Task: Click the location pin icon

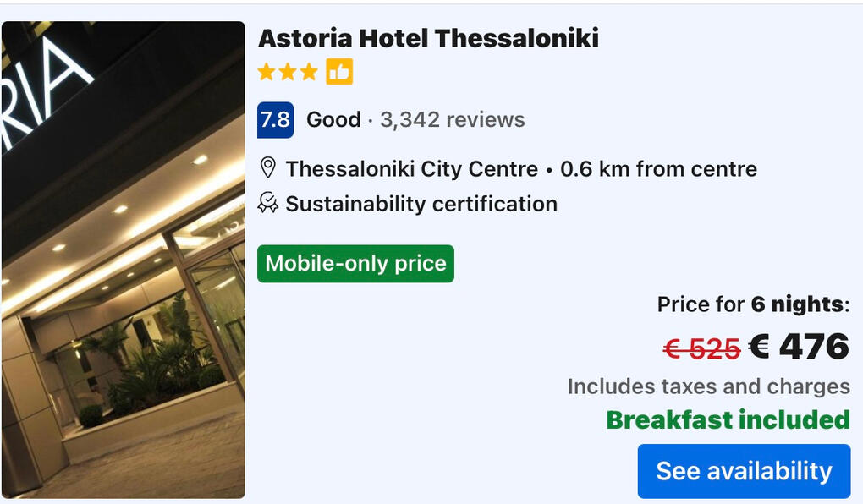Action: (x=267, y=168)
